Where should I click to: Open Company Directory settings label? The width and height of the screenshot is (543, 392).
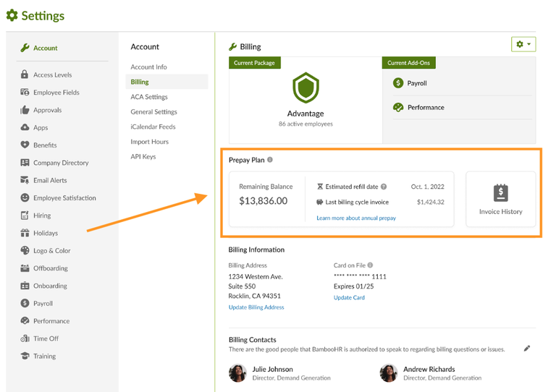pyautogui.click(x=61, y=163)
